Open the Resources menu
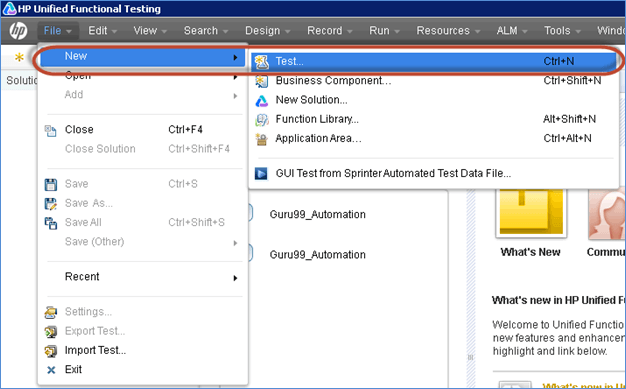 click(x=448, y=31)
